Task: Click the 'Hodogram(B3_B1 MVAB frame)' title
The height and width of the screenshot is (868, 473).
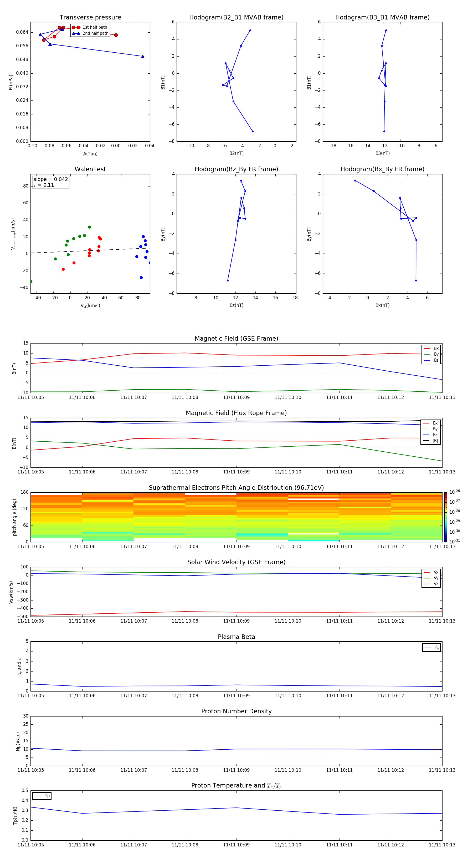Action: click(382, 18)
